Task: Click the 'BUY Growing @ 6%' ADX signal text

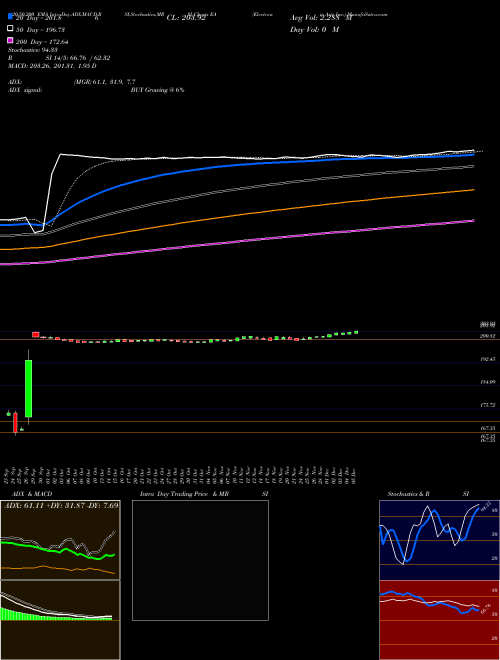Action: (x=157, y=90)
